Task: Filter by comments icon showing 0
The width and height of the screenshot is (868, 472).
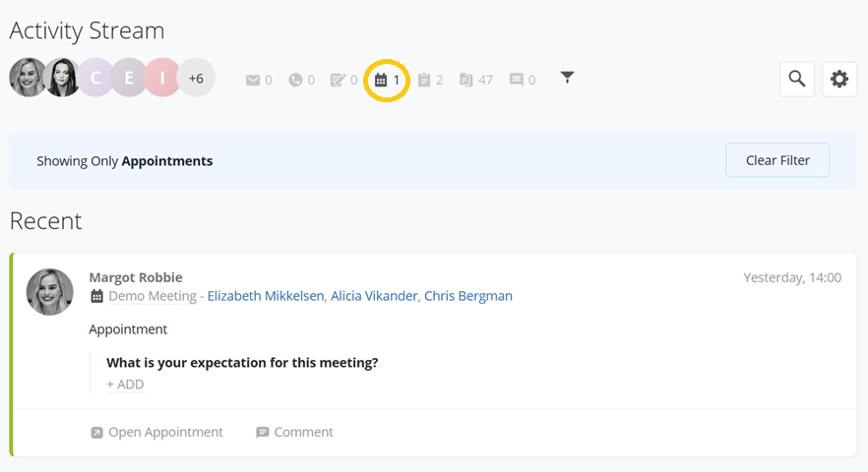Action: 517,81
